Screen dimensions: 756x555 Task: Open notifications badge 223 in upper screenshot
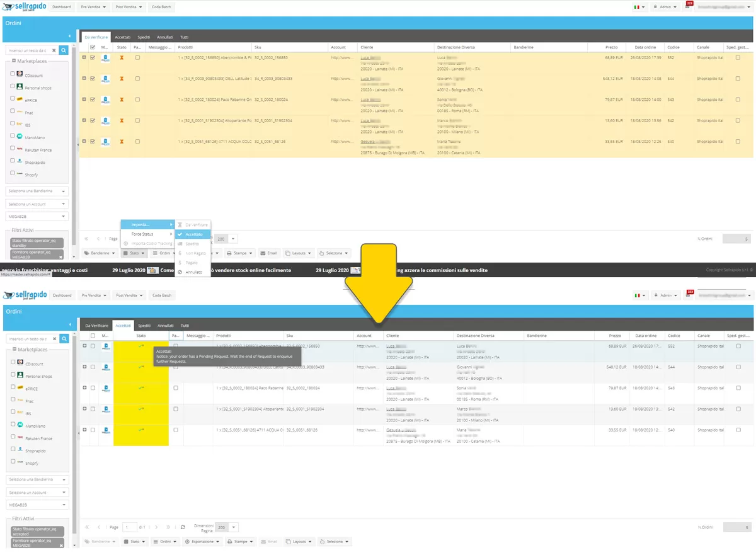pyautogui.click(x=689, y=6)
